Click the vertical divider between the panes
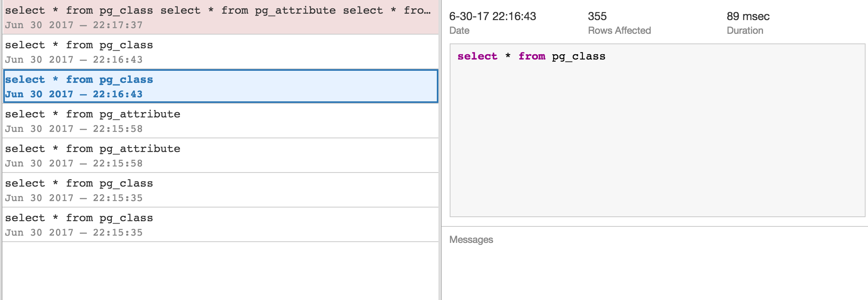Screen dimensions: 868x300 pos(440,161)
